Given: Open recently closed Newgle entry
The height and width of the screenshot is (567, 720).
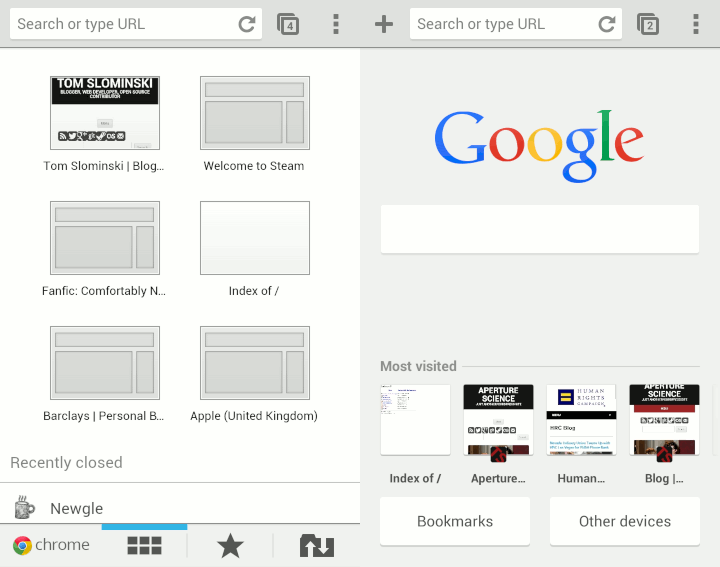Looking at the screenshot, I should click(x=180, y=508).
